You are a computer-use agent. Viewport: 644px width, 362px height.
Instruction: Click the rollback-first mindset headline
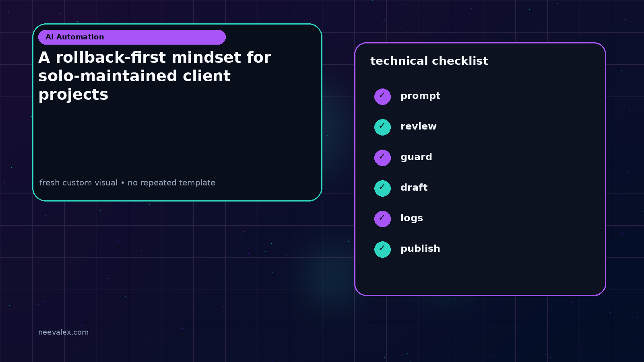(x=155, y=76)
